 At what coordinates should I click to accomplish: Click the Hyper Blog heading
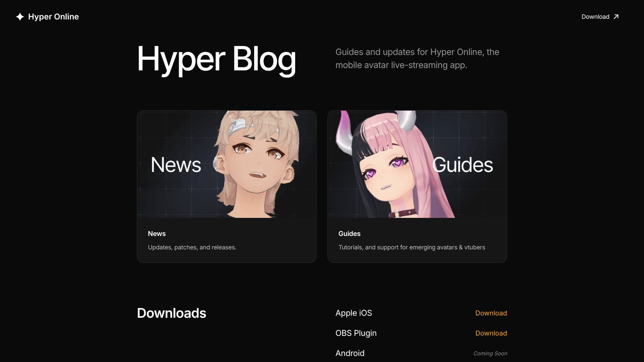click(x=216, y=60)
